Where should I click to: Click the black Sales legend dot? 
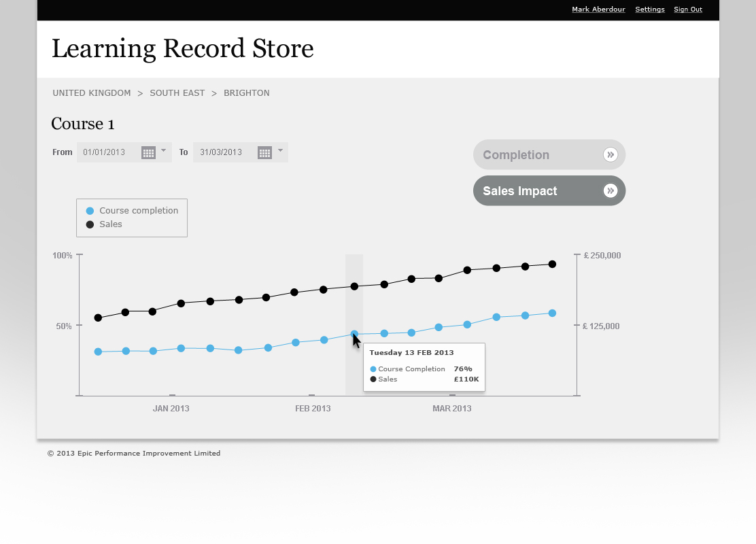(x=90, y=224)
